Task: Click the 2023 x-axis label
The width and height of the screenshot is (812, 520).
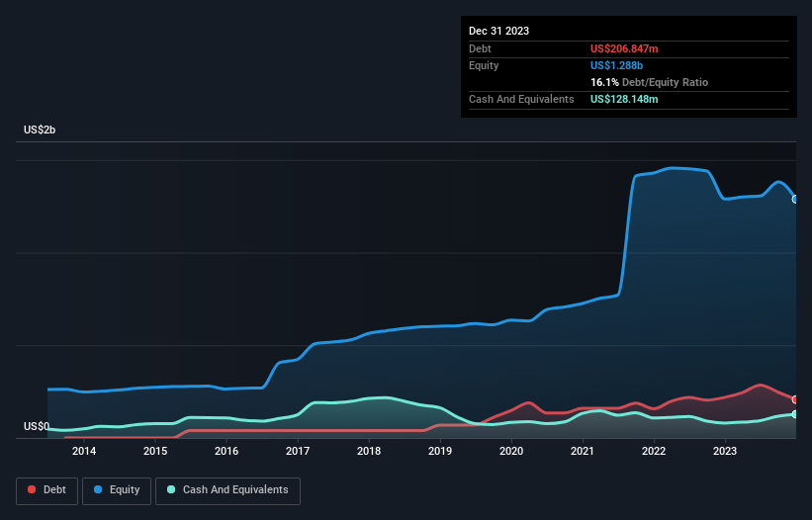Action: pos(725,451)
